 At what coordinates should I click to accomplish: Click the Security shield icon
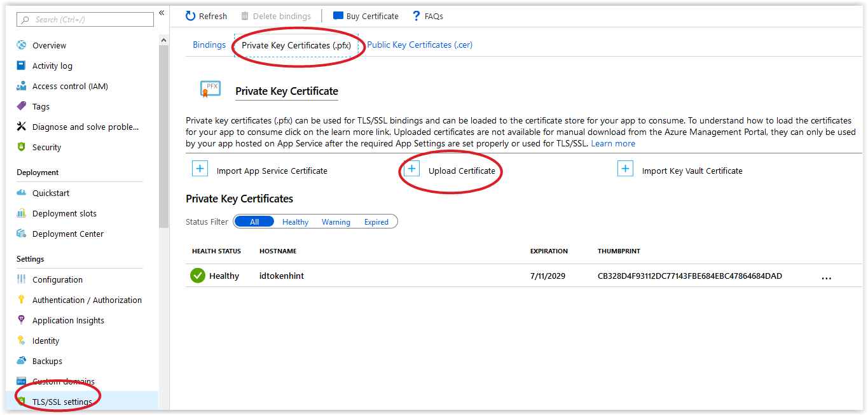(x=22, y=147)
